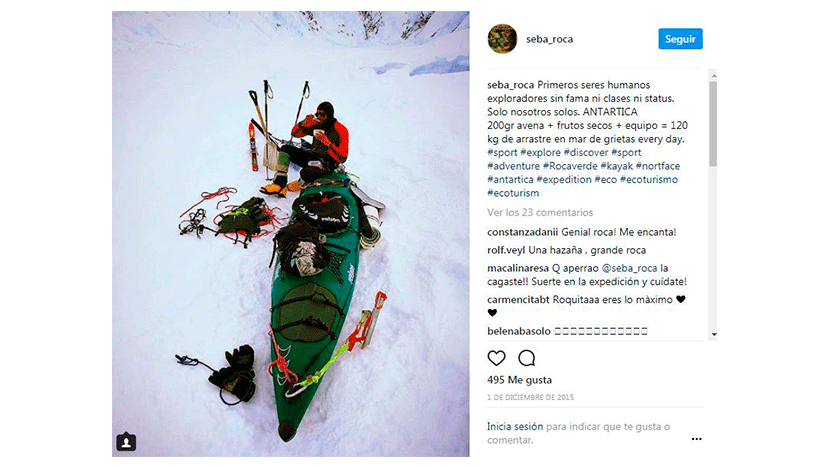Open seba_roca profile avatar
Screen dimensions: 830x467
click(502, 39)
